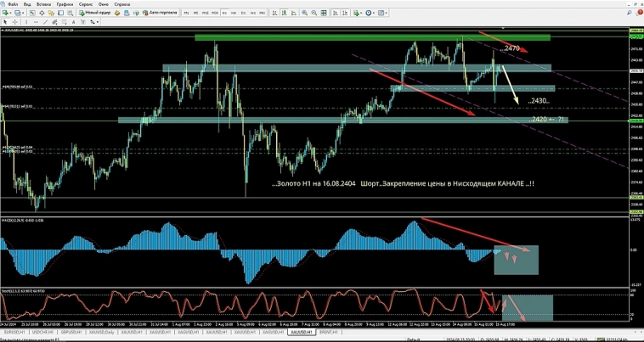Select the Crosshair cursor tool
This screenshot has height=342, width=644.
tap(15, 22)
